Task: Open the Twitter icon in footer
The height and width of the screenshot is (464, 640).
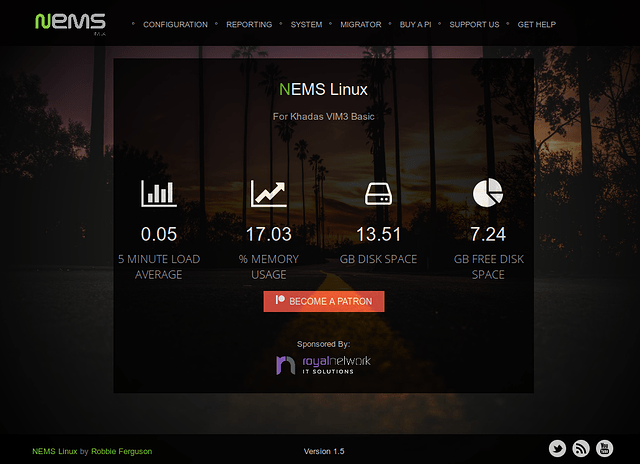Action: [x=557, y=448]
